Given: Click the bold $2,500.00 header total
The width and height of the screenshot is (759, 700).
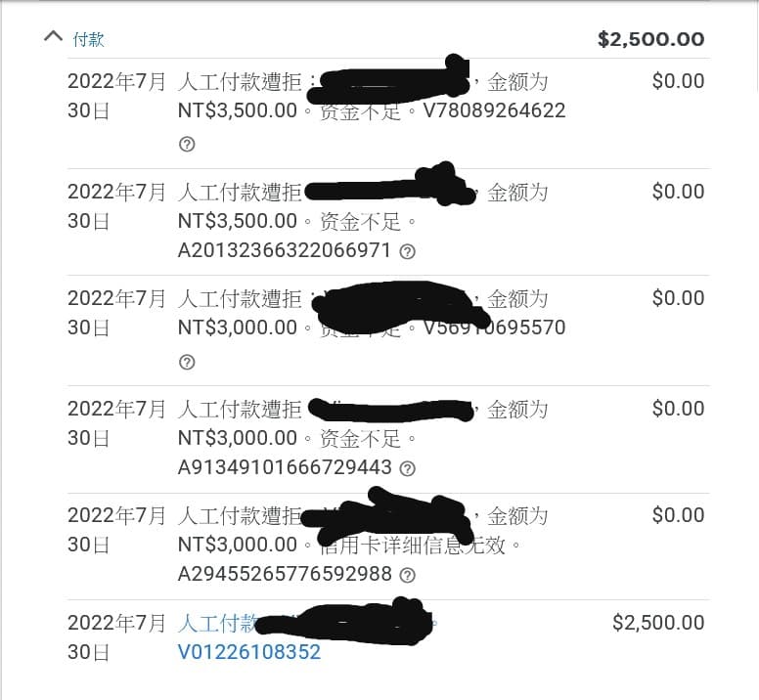Looking at the screenshot, I should [x=650, y=39].
